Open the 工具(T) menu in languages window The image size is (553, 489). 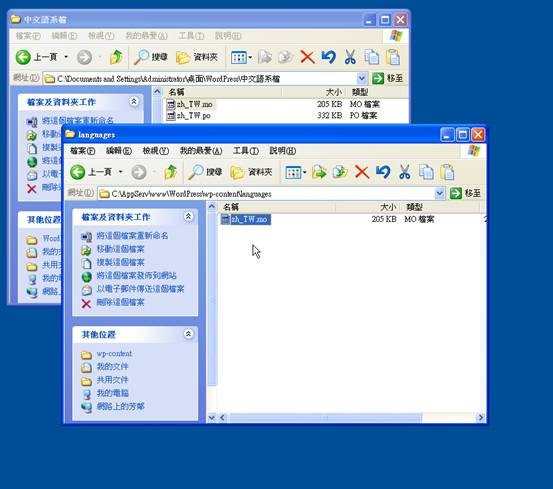point(246,151)
